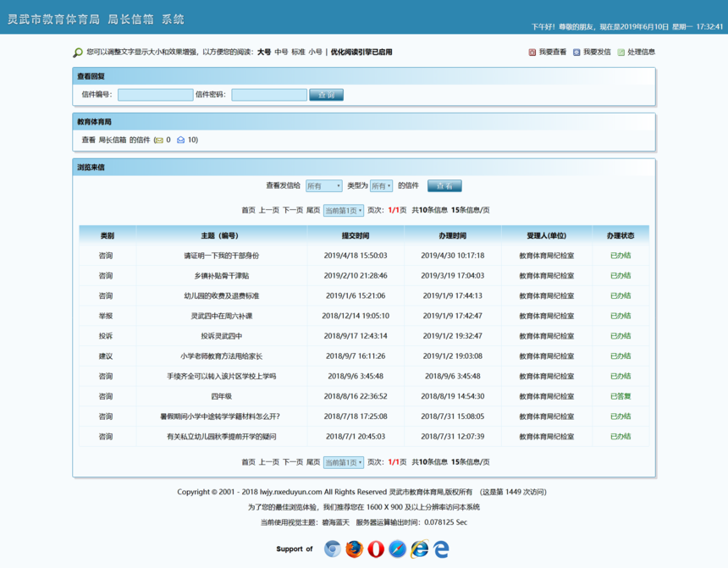Click the Internet Explorer icon
This screenshot has width=728, height=568.
419,549
